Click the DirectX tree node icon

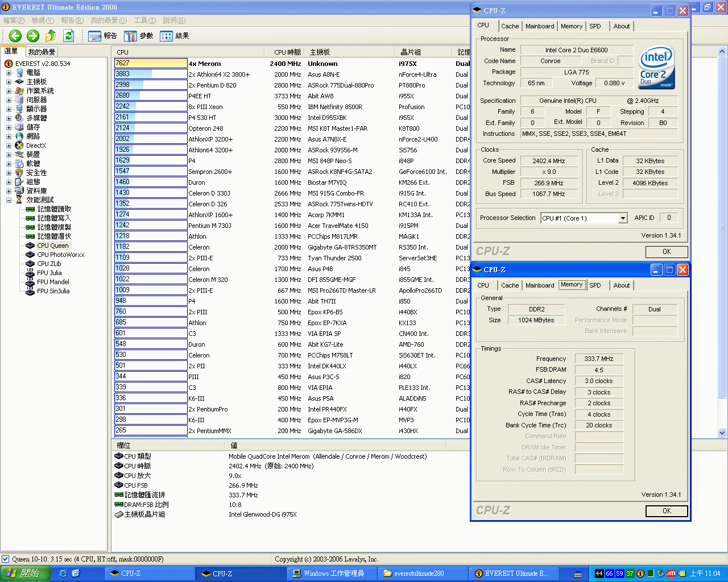(x=19, y=145)
